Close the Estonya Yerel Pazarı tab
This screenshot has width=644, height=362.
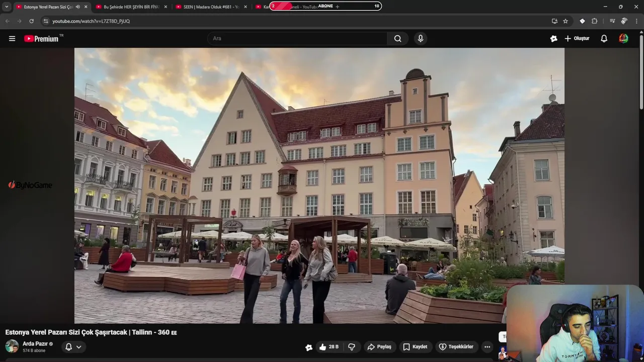pyautogui.click(x=86, y=7)
